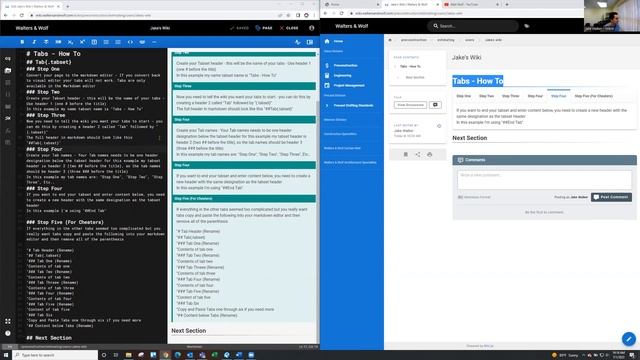Print the page using the printer icon

429,154
